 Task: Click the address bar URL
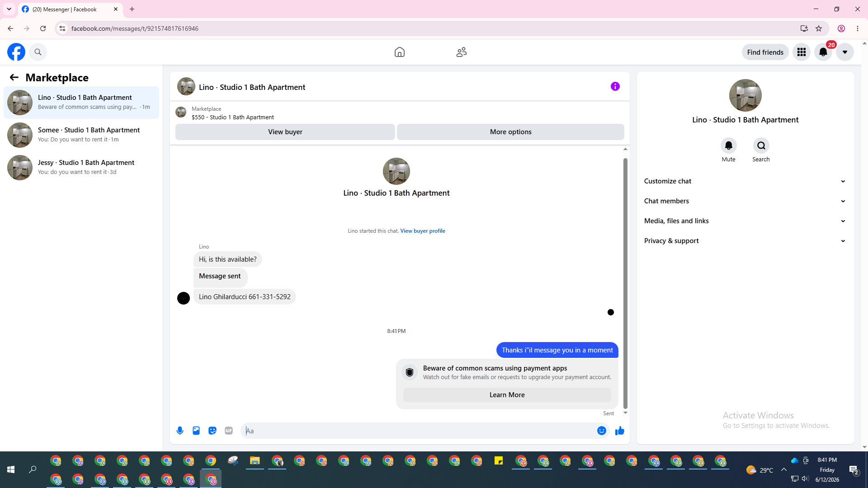click(135, 28)
